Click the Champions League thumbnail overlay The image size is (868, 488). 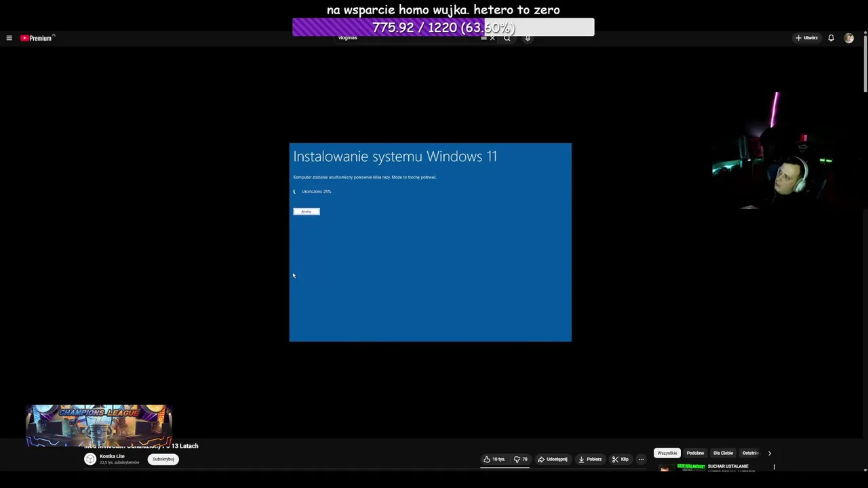tap(99, 426)
